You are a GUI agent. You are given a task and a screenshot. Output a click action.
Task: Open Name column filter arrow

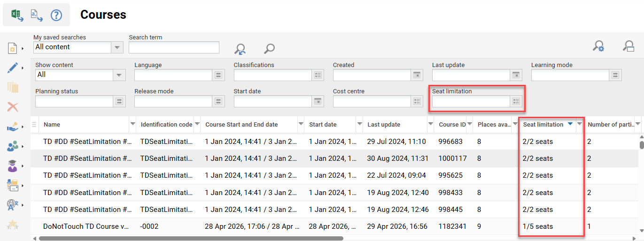pos(132,124)
